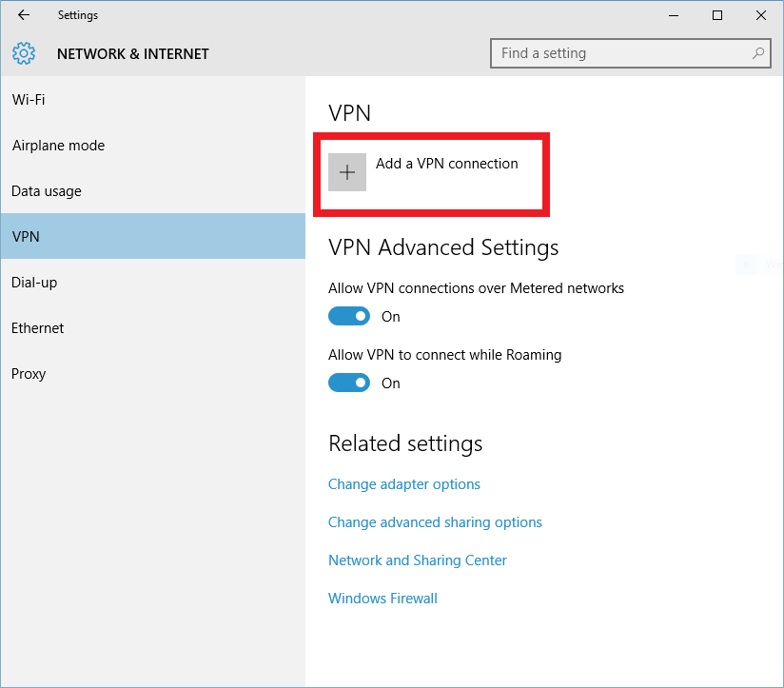The width and height of the screenshot is (784, 688).
Task: Click Change advanced sharing options link
Action: coord(435,522)
